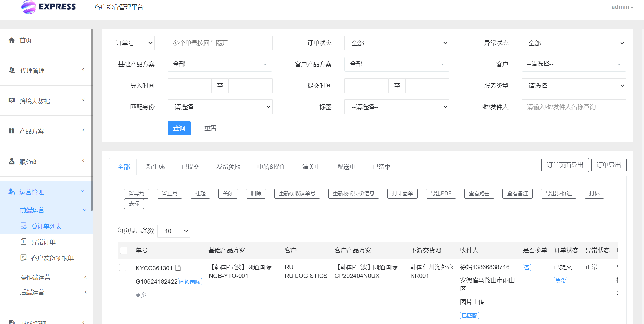
Task: Click the home icon beside 首页
Action: [12, 40]
